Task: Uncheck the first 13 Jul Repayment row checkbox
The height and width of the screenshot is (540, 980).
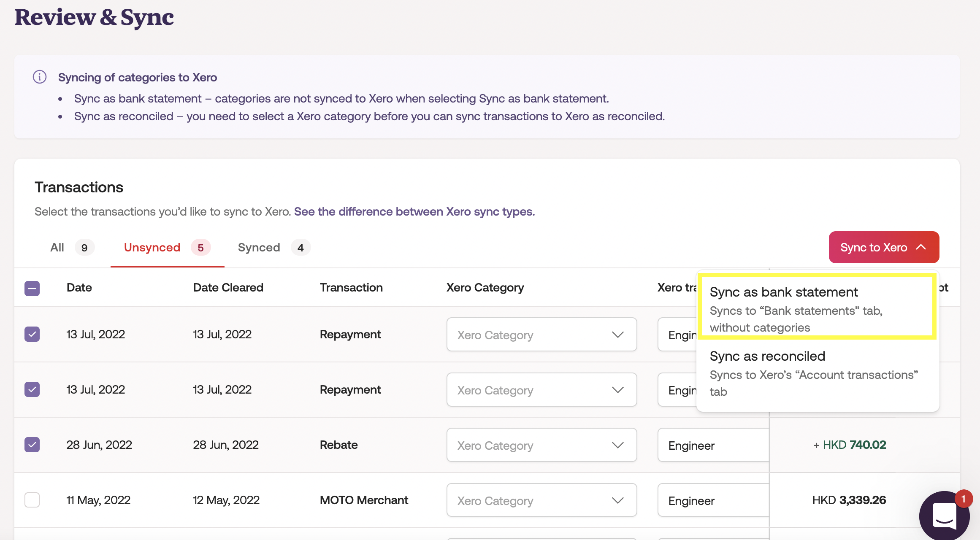Action: (x=32, y=334)
